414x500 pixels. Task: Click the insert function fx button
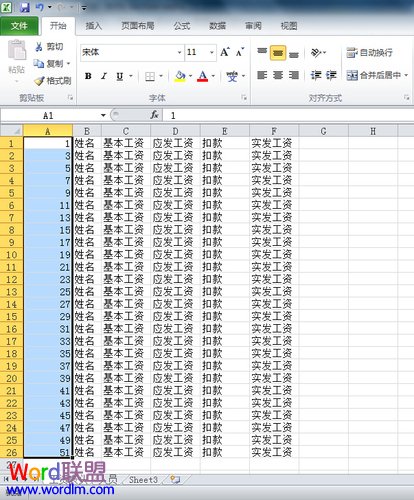coord(154,115)
